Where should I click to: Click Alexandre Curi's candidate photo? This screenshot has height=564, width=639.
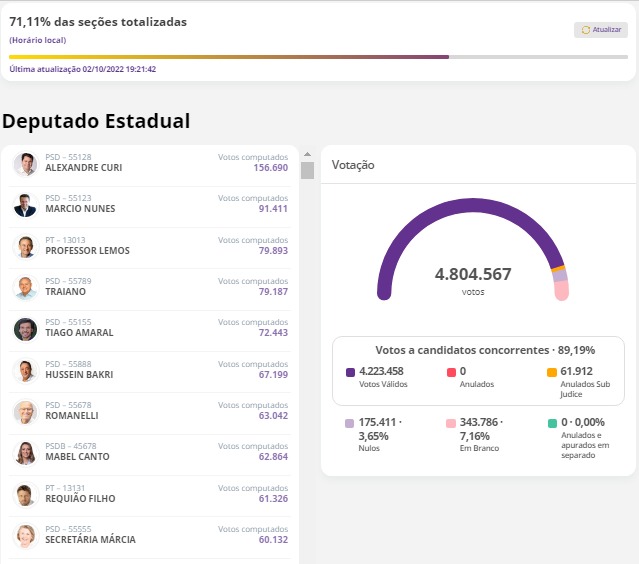click(25, 164)
